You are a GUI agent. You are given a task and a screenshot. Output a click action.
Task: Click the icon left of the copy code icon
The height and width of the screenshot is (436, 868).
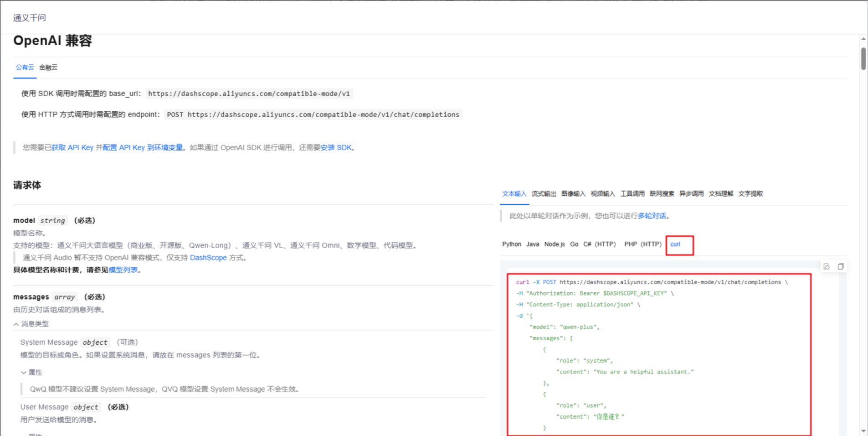coord(827,266)
